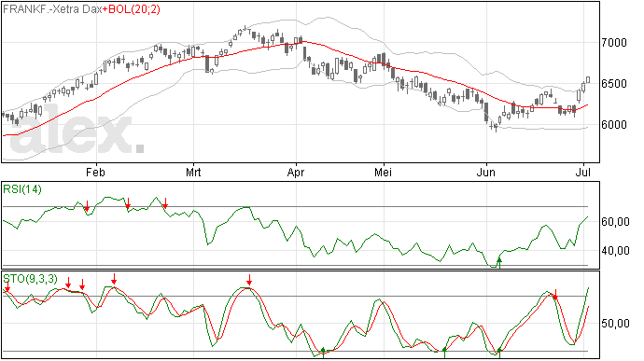The height and width of the screenshot is (361, 644).
Task: Click the green RSI buy arrow in June
Action: [x=499, y=262]
